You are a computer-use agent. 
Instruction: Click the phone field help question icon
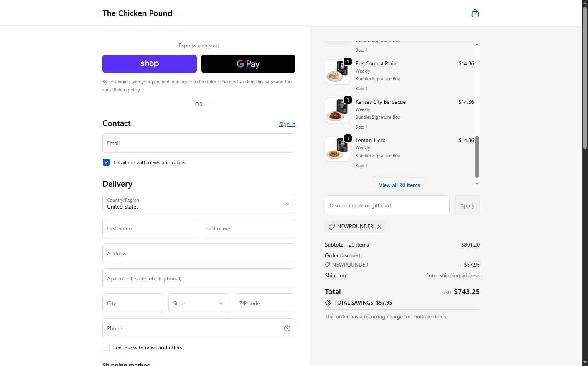coord(287,328)
